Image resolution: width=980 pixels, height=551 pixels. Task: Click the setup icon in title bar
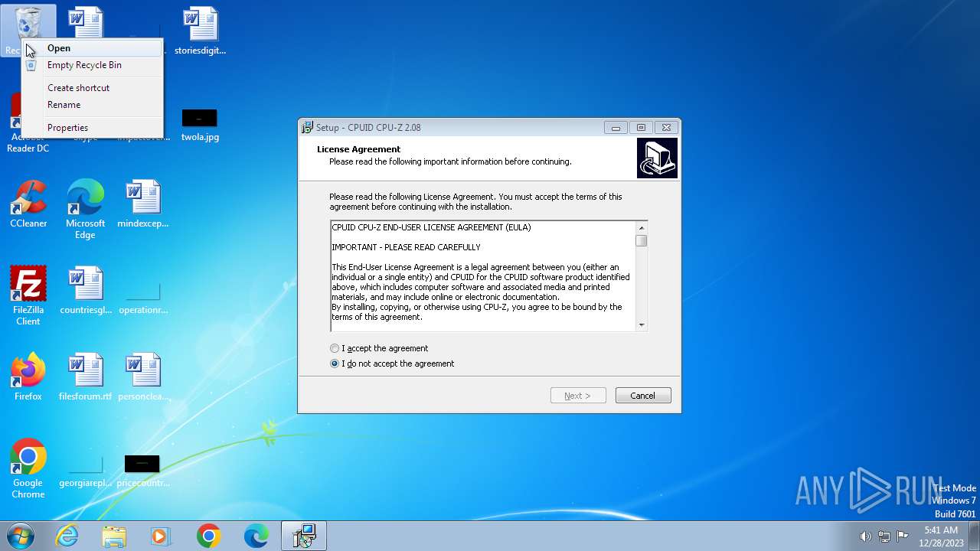(x=307, y=127)
